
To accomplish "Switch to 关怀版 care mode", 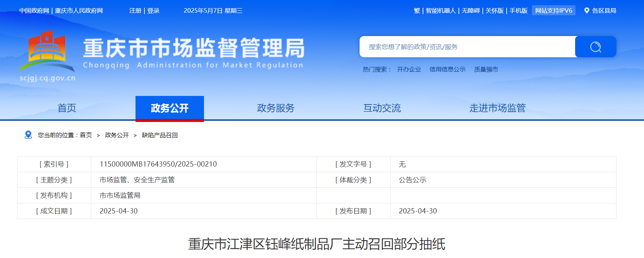I will pyautogui.click(x=494, y=11).
